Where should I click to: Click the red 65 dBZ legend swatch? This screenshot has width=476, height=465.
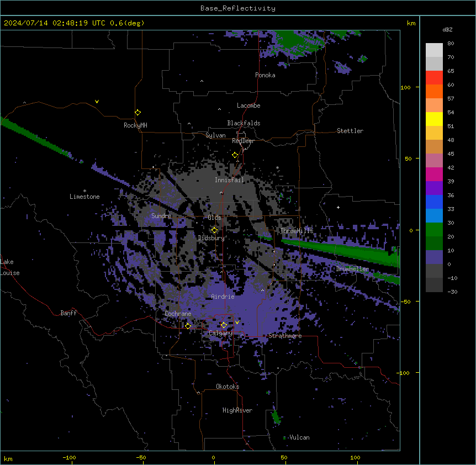434,77
